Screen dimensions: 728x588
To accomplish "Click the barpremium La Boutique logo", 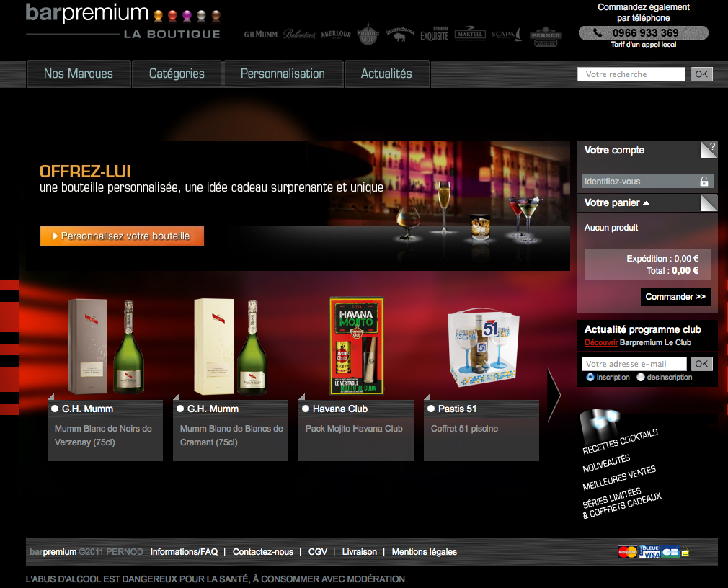I will pos(123,22).
